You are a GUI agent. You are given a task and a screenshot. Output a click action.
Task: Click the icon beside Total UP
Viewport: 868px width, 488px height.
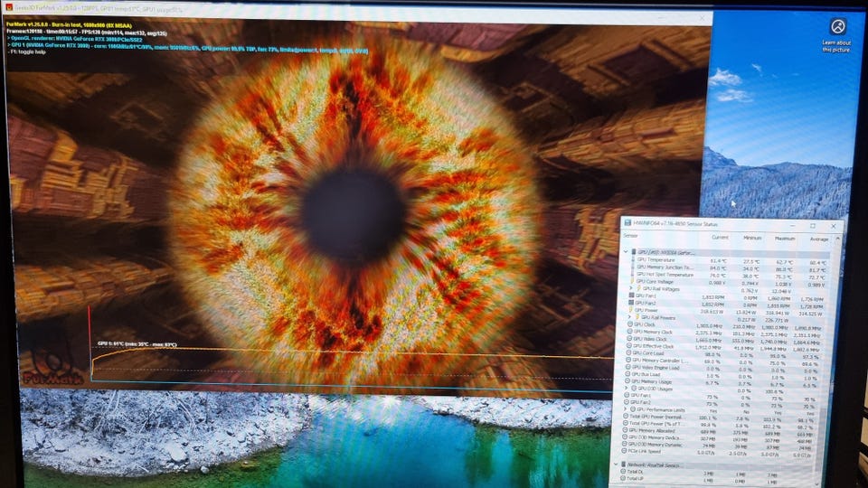point(623,478)
